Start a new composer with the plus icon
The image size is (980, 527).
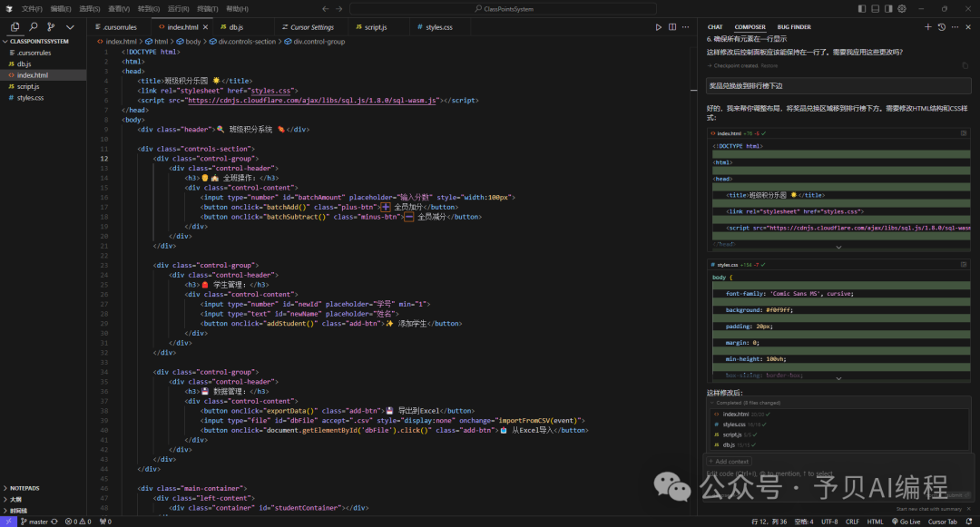point(927,27)
